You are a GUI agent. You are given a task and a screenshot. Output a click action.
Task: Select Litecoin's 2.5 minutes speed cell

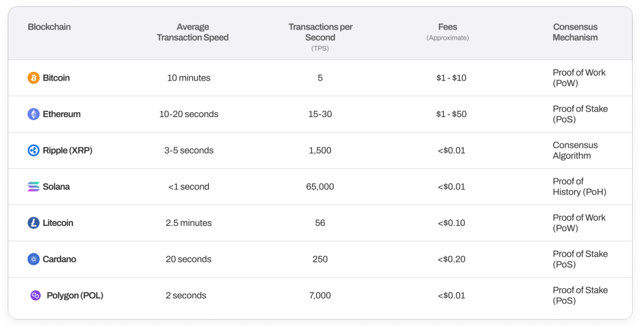tap(189, 223)
